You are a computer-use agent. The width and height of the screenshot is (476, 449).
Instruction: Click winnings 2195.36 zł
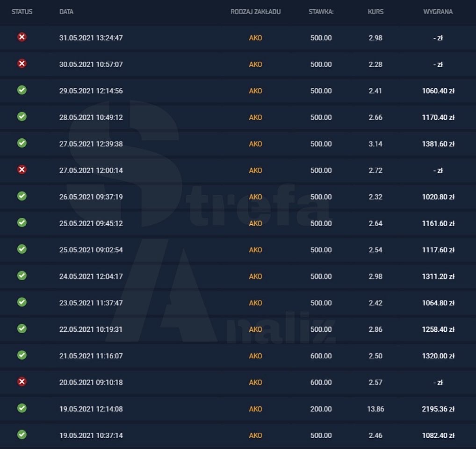(438, 409)
